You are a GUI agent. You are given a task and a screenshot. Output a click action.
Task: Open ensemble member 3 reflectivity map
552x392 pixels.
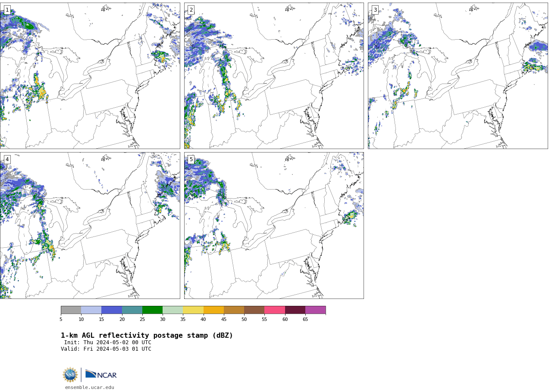click(x=458, y=76)
